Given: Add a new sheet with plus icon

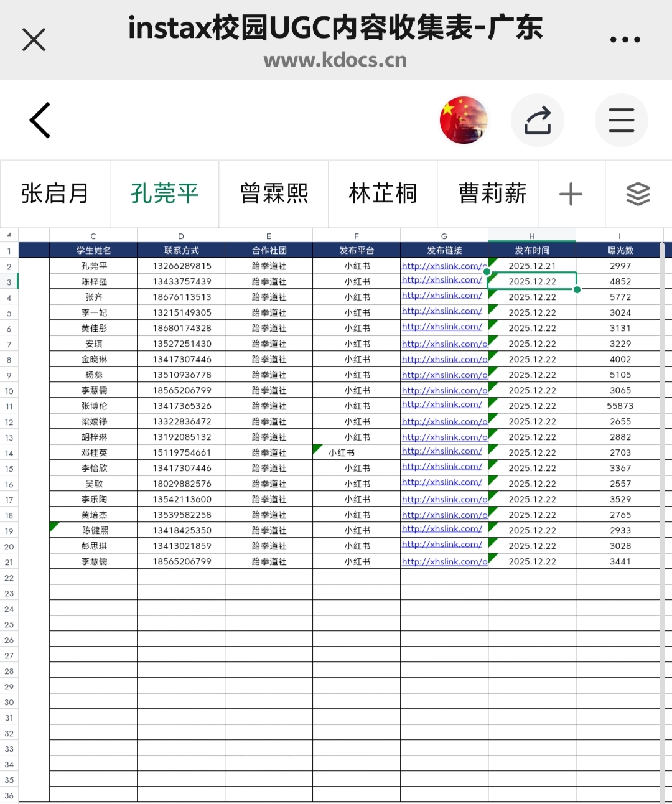Looking at the screenshot, I should (571, 194).
